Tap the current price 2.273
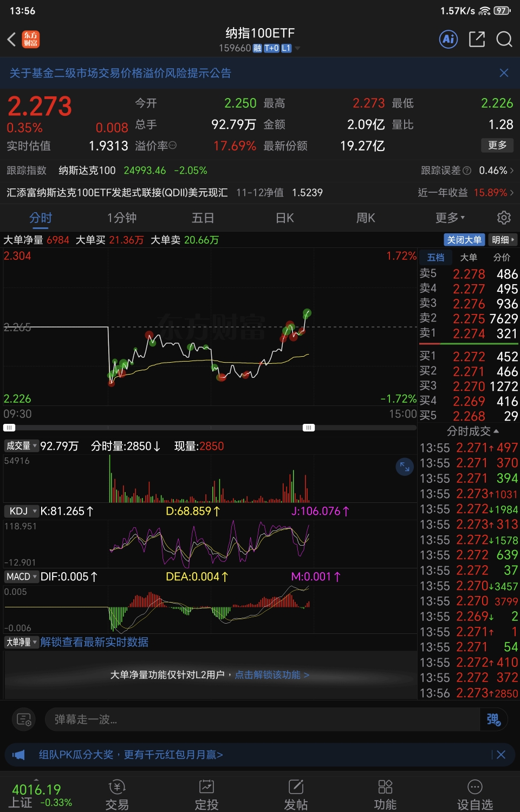The width and height of the screenshot is (520, 812). point(39,106)
